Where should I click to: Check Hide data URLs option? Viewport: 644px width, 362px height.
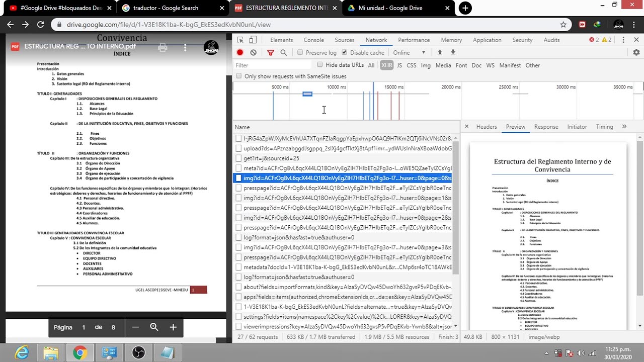[320, 65]
